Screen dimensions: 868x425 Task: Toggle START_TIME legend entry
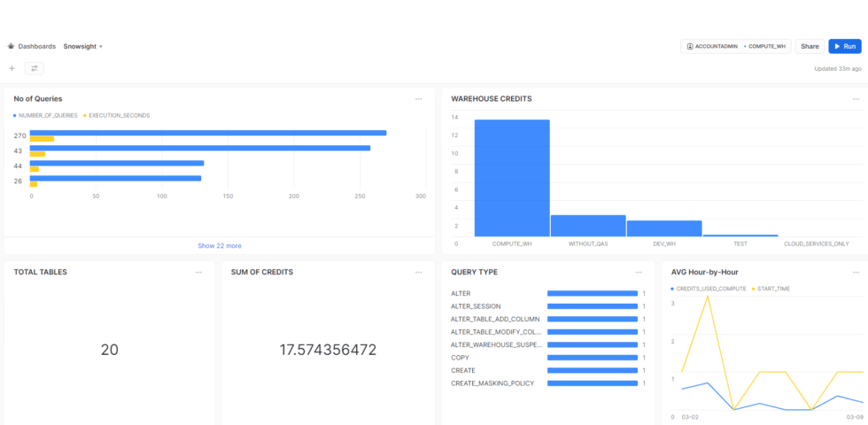771,289
